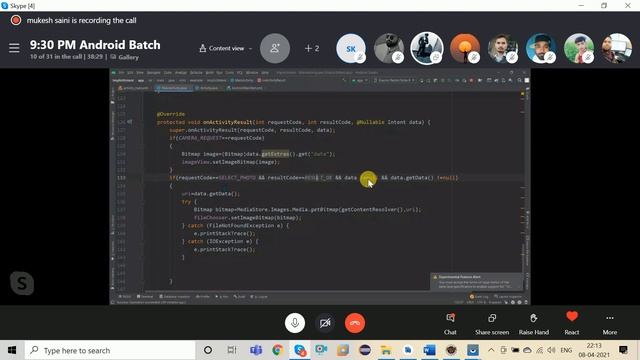Open Layout Inspector in shared IDE
The height and width of the screenshot is (360, 640).
508,296
